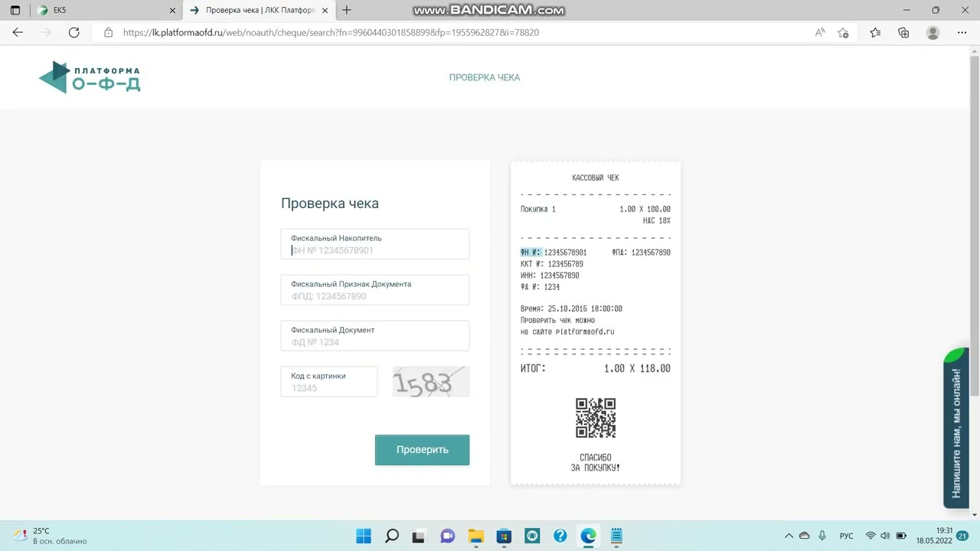980x551 pixels.
Task: Click the site lock icon in the address bar
Action: (x=108, y=33)
